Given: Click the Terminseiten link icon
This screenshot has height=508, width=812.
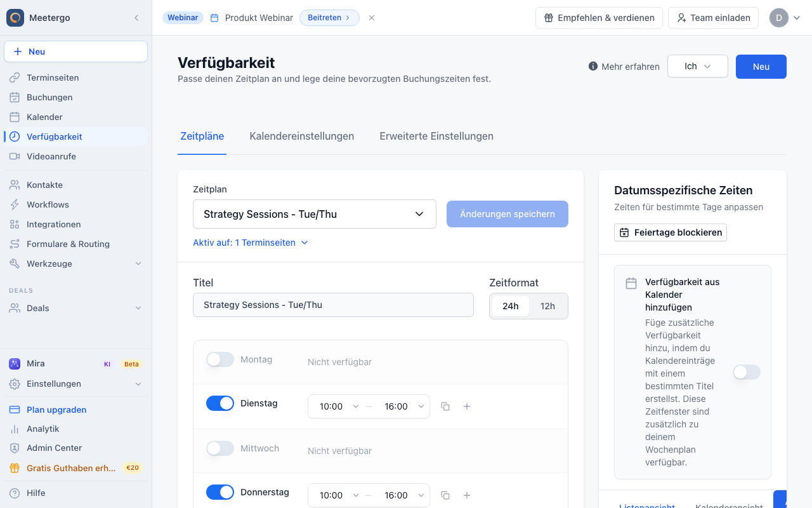Looking at the screenshot, I should (15, 77).
